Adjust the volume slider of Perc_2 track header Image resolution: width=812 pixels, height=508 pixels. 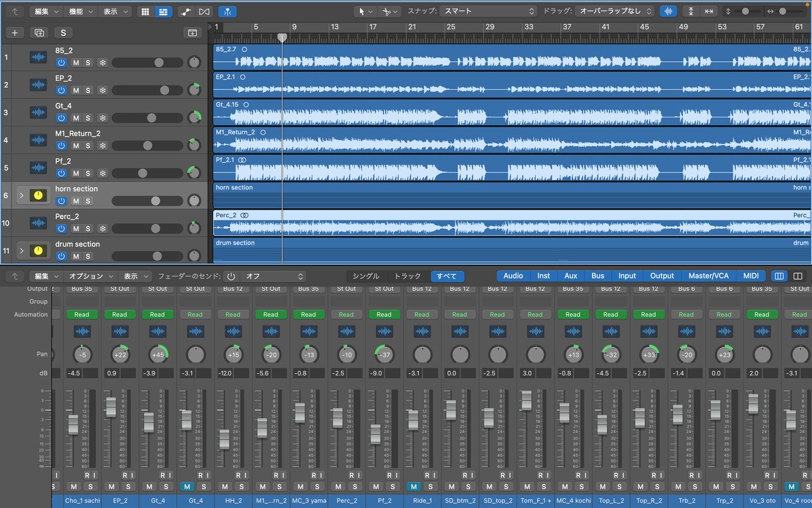point(146,228)
